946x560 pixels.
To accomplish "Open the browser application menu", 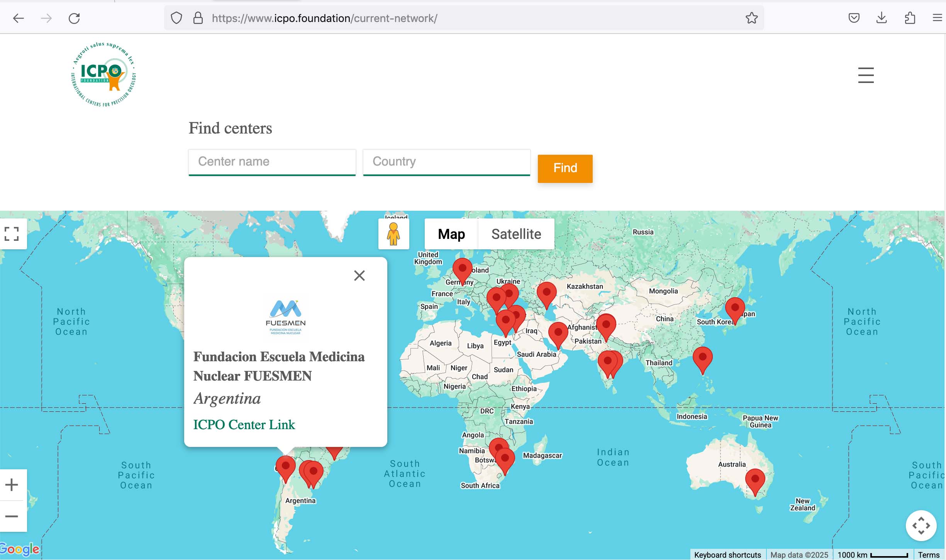I will [x=938, y=18].
